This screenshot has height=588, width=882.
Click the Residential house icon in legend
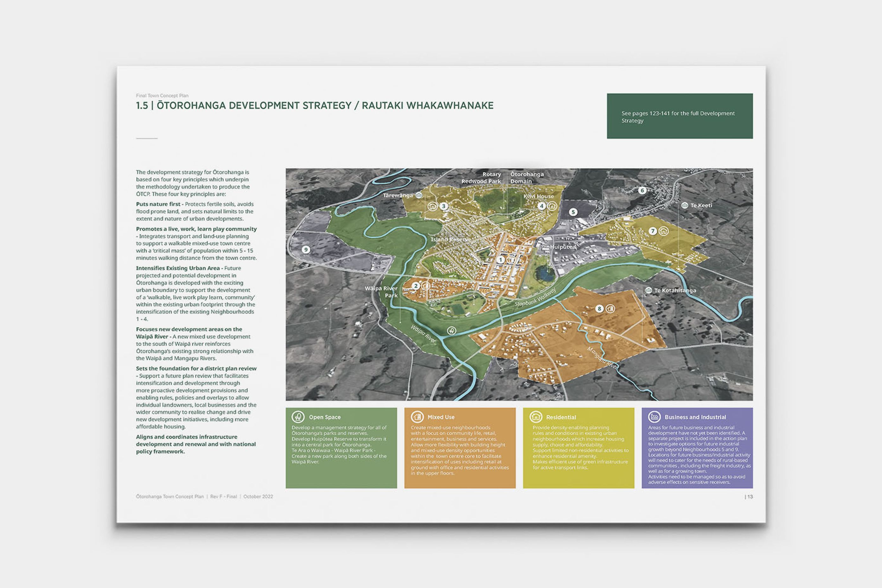(535, 417)
